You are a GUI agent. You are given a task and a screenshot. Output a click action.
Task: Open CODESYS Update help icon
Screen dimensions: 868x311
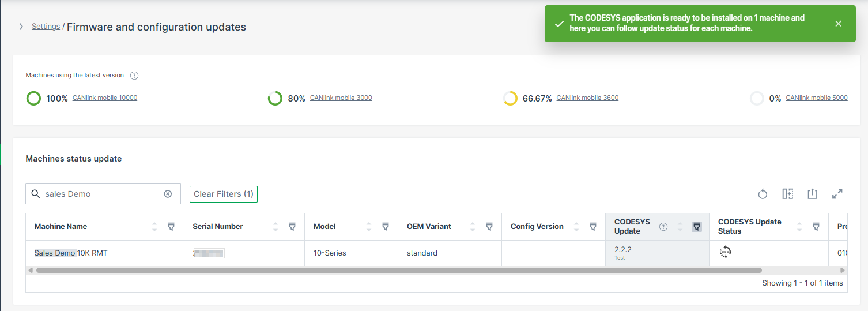(663, 227)
